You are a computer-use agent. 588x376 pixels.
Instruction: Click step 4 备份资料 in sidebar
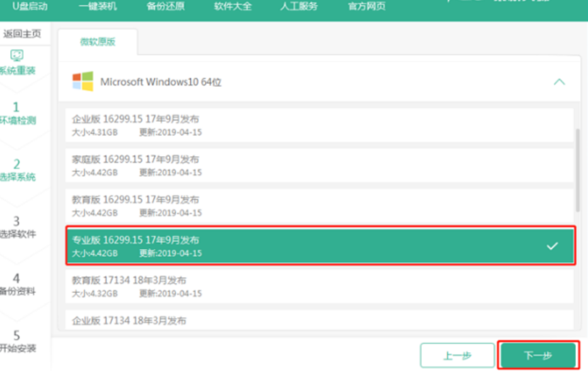pos(17,284)
